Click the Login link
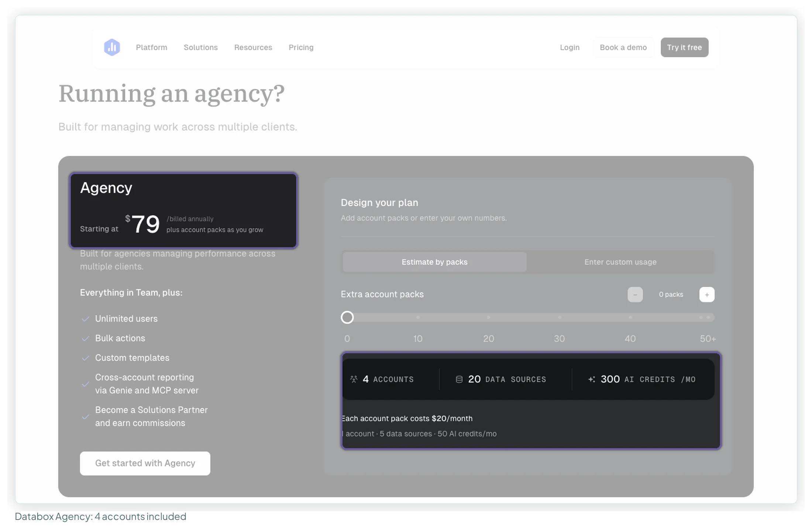Viewport: 812px width, 531px height. [570, 47]
